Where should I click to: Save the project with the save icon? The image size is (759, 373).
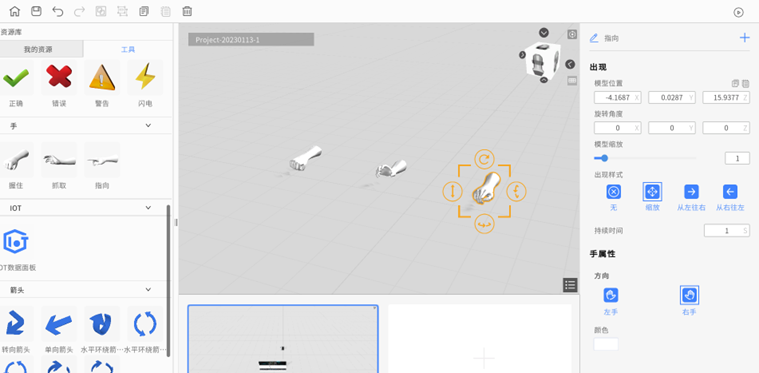tap(36, 11)
